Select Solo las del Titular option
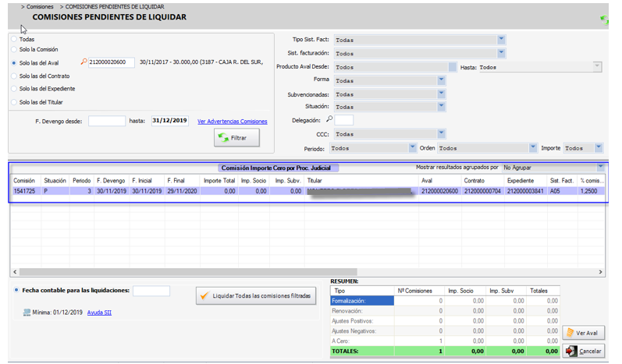Screen dimensions: 622x364 pos(14,102)
